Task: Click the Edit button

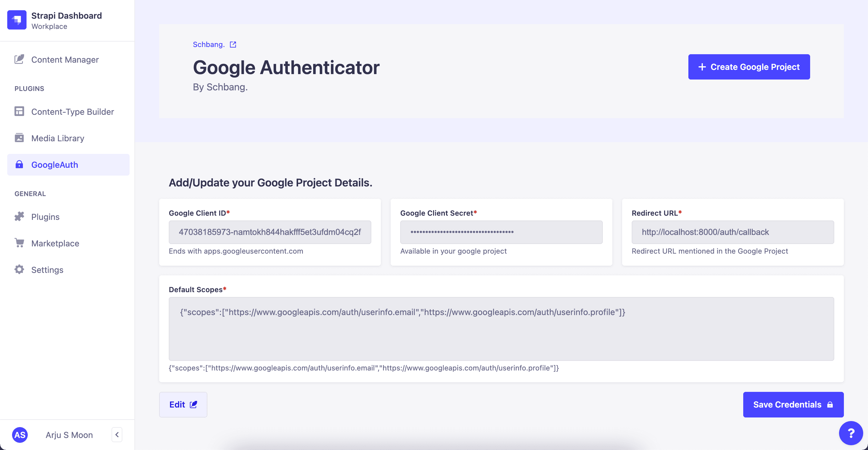Action: click(x=183, y=405)
